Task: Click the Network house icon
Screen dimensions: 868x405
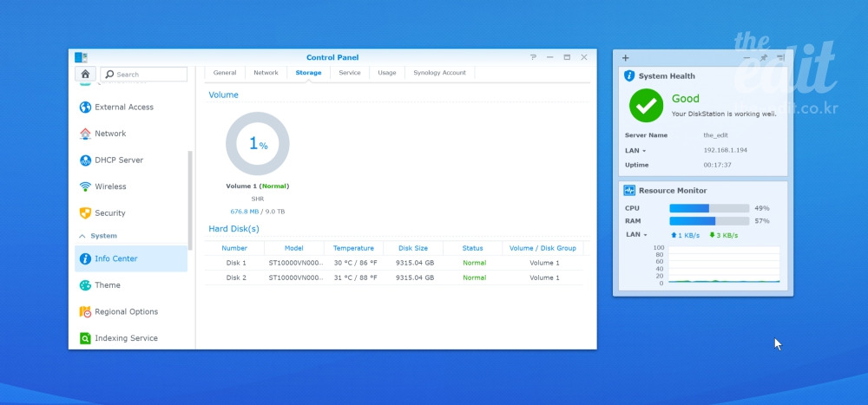Action: tap(85, 134)
